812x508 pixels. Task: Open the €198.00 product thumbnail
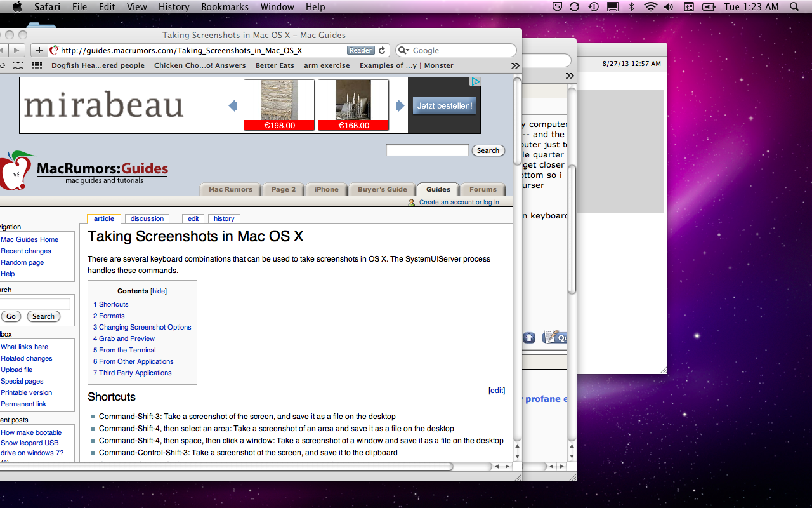[279, 105]
